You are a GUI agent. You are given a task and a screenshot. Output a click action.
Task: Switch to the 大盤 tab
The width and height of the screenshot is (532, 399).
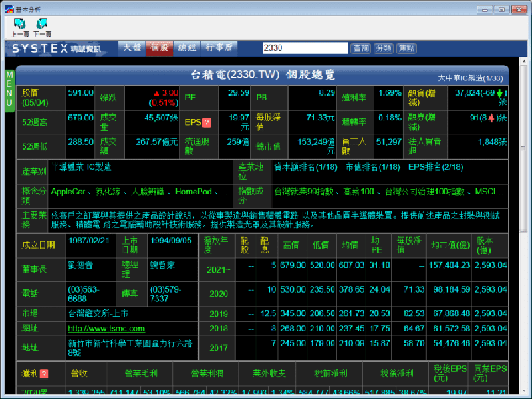point(132,48)
